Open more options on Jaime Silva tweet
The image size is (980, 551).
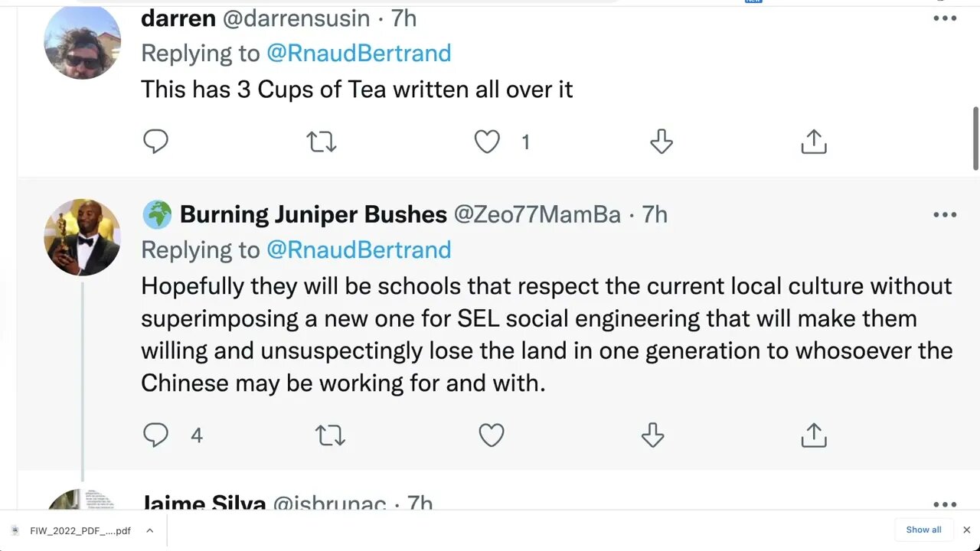[945, 504]
